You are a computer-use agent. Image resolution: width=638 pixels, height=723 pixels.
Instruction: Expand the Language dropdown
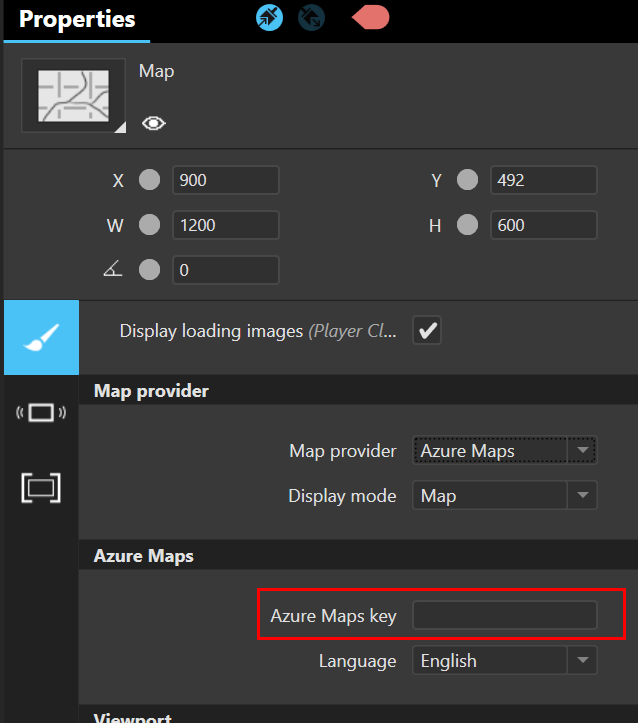pyautogui.click(x=505, y=661)
